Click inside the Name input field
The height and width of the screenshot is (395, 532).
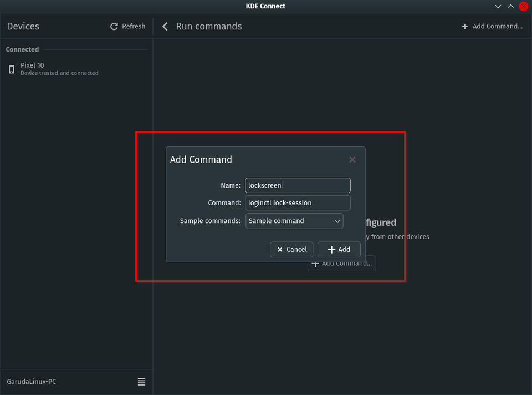298,185
